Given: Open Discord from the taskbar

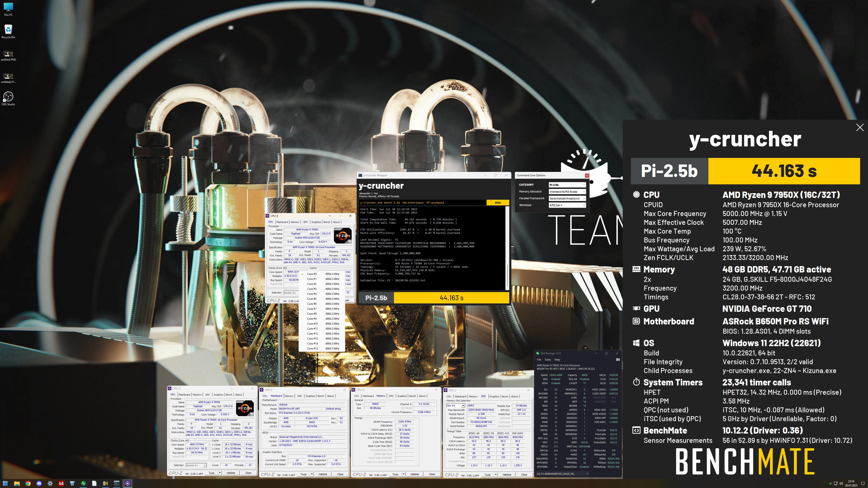Looking at the screenshot, I should point(39,483).
